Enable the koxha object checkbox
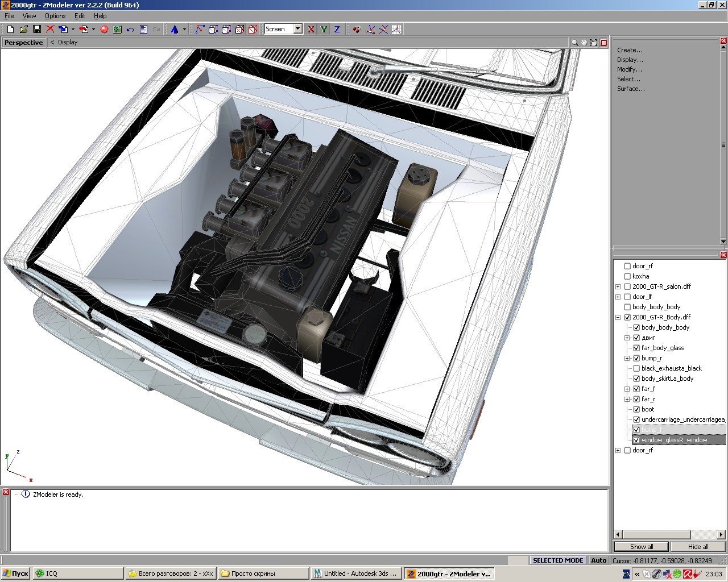The width and height of the screenshot is (728, 582). click(627, 276)
